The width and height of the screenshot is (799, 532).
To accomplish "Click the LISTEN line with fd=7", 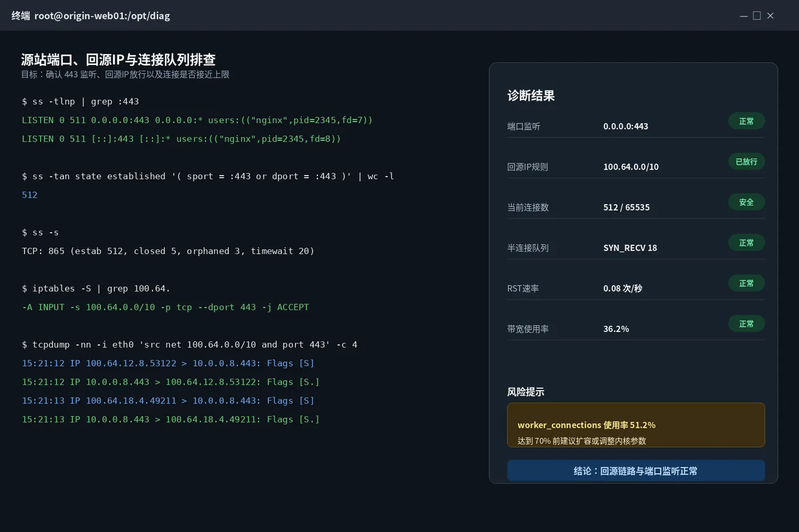I will click(197, 120).
